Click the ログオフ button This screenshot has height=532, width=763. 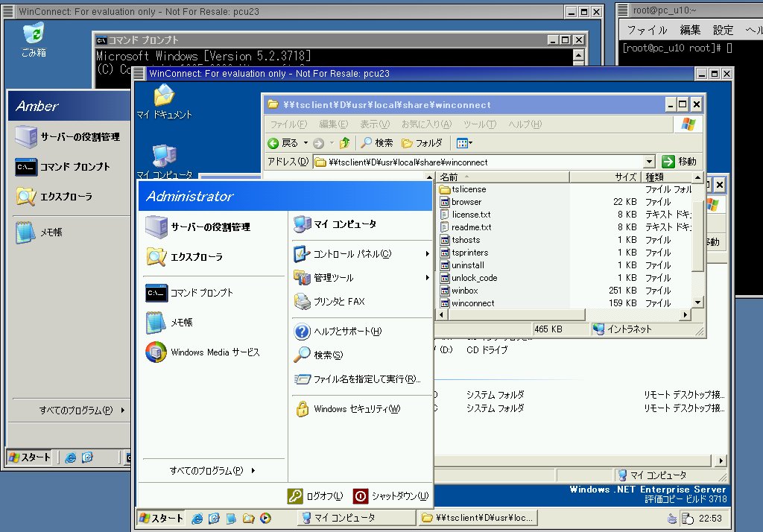point(315,496)
